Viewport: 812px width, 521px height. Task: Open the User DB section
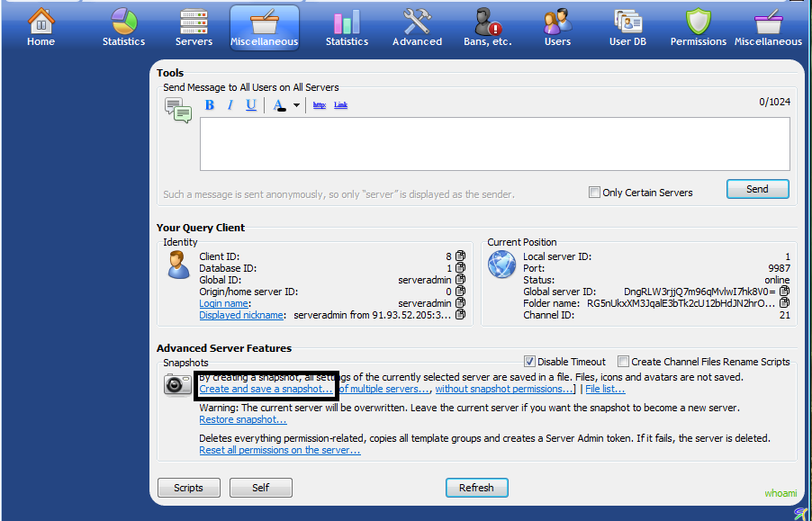pos(627,28)
